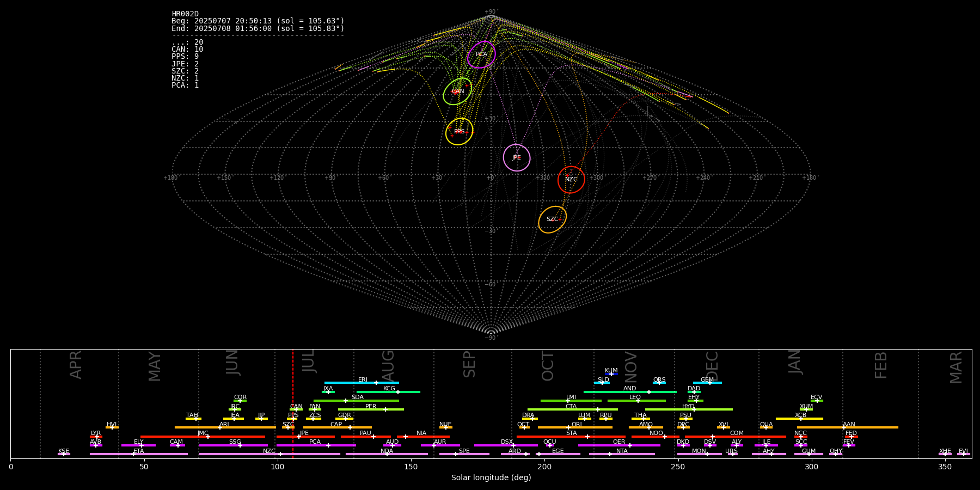
Task: Select the DRA shower bar in timeline
Action: pos(530,419)
